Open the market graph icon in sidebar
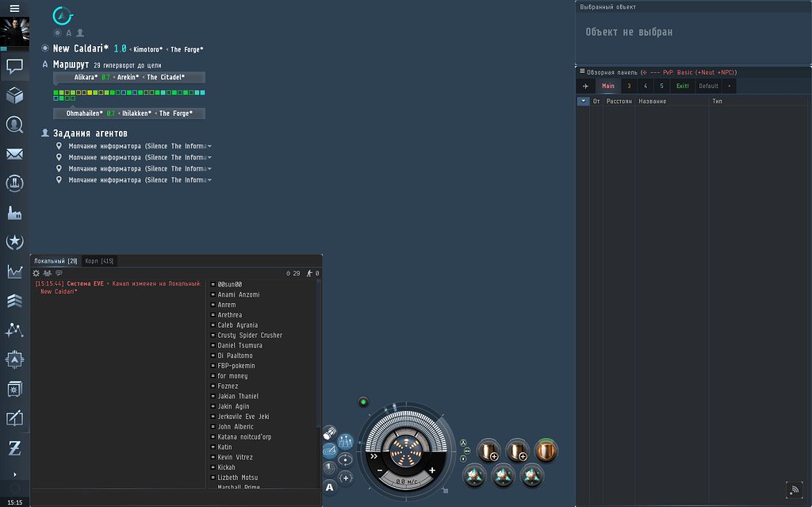 [x=14, y=271]
